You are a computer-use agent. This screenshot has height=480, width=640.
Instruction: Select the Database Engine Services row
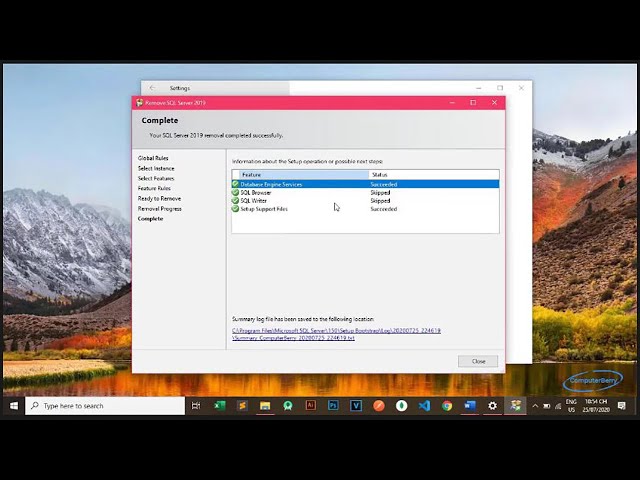[x=365, y=184]
